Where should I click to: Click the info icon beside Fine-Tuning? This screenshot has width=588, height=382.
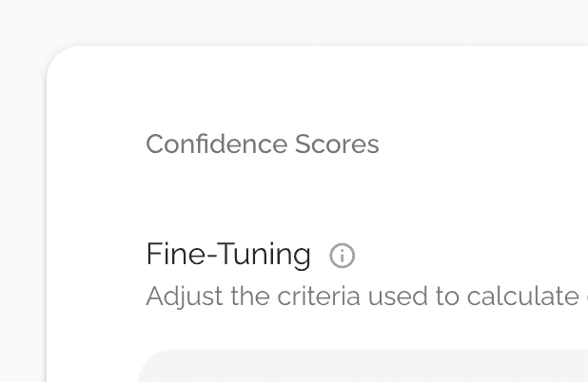tap(342, 256)
